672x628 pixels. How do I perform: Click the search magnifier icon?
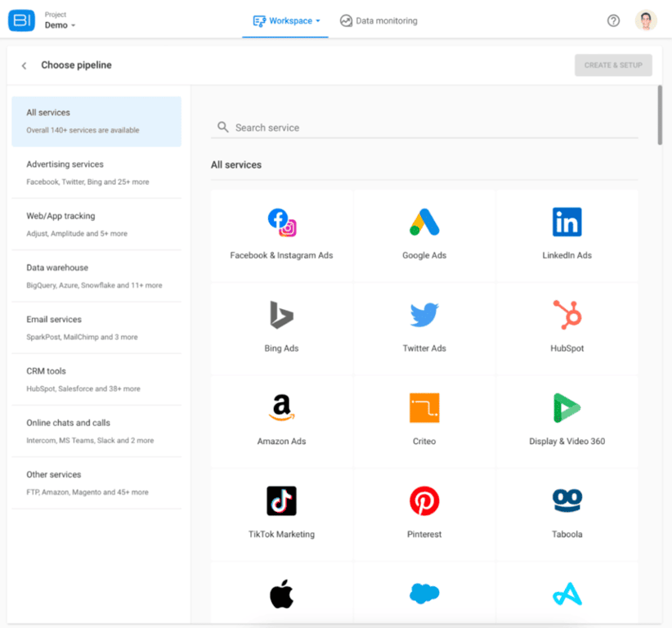[x=223, y=127]
